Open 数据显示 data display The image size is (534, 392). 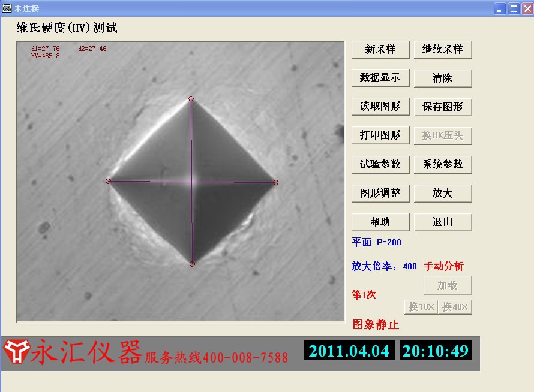click(x=380, y=78)
